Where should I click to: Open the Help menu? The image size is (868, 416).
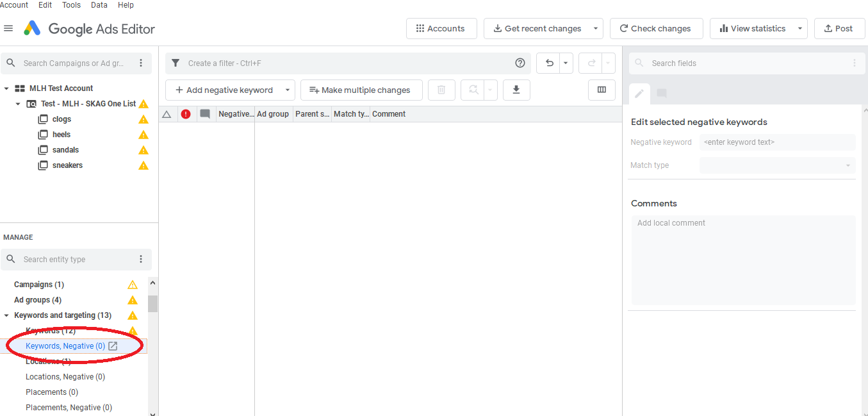pyautogui.click(x=126, y=4)
